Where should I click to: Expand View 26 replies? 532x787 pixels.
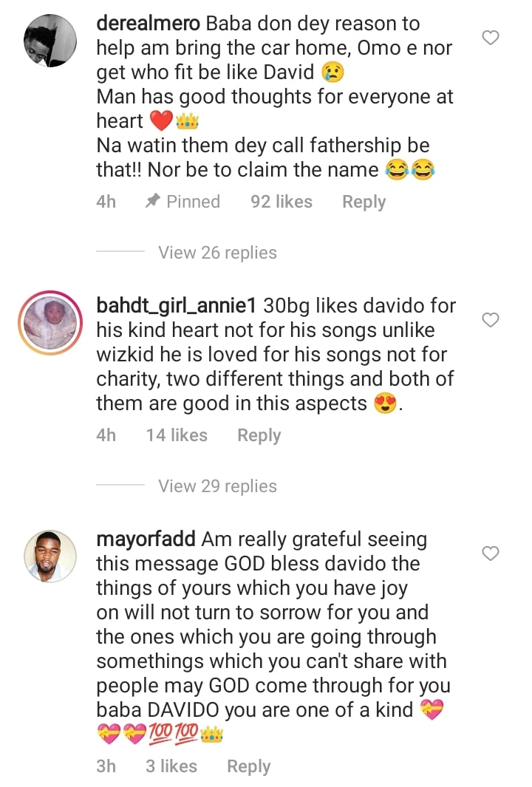[x=217, y=253]
